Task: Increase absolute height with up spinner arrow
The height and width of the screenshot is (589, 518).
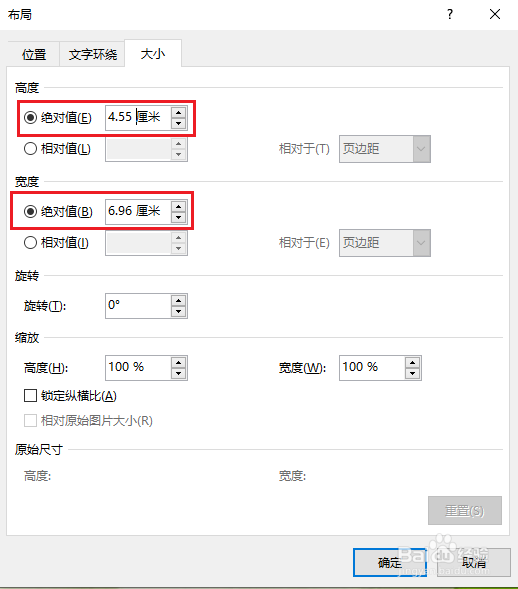Action: click(178, 113)
